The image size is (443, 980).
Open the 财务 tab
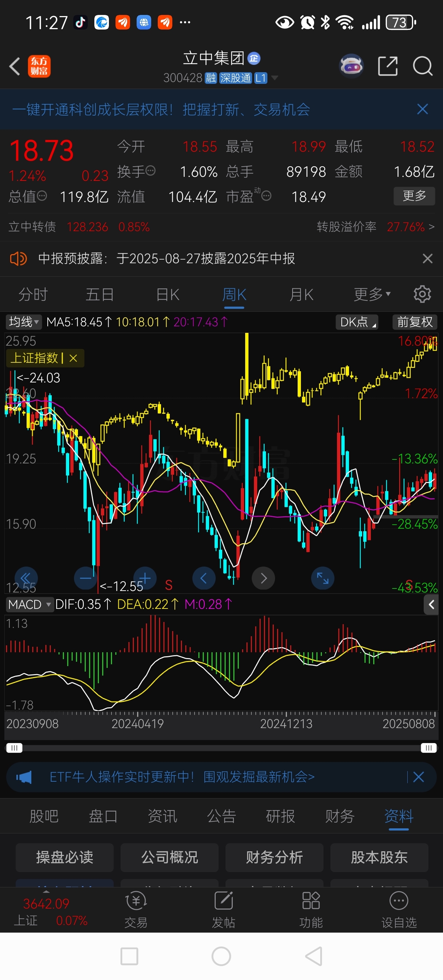coord(340,816)
